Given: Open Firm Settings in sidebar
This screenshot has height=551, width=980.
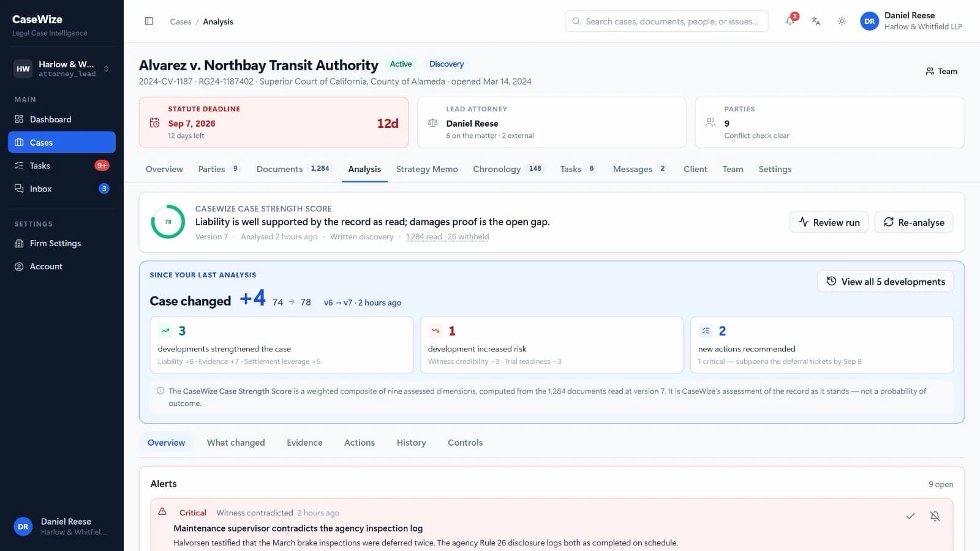Looking at the screenshot, I should tap(62, 243).
